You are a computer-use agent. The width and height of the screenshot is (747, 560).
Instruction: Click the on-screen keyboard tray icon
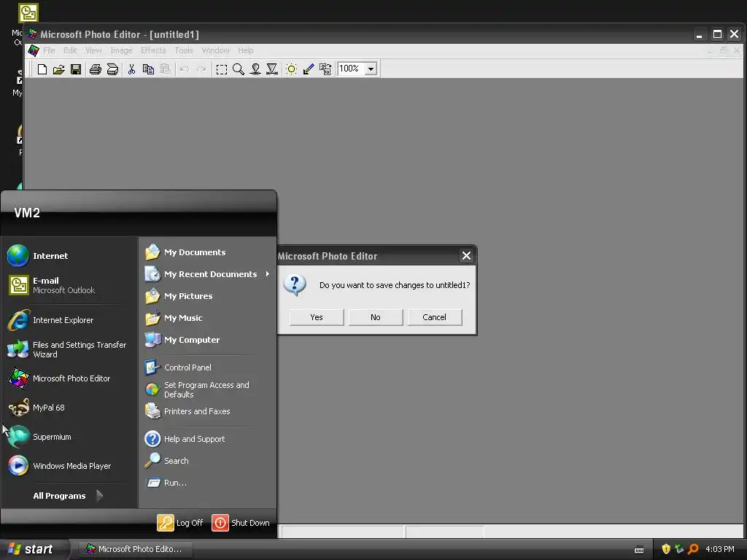pos(639,550)
